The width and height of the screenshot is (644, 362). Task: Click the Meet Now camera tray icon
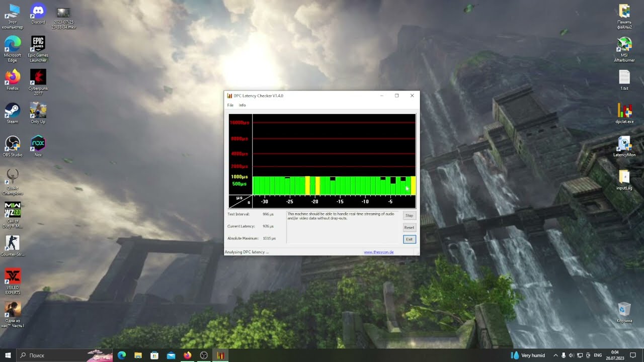588,355
